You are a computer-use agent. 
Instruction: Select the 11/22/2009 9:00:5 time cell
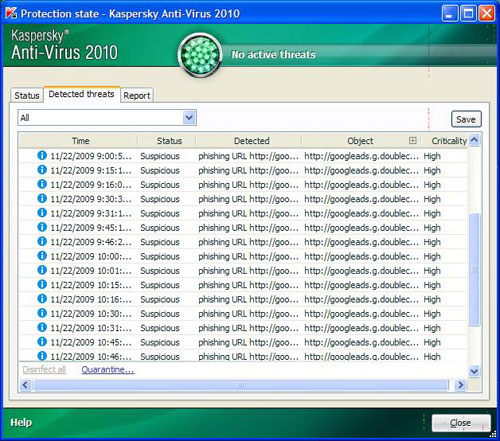tap(91, 156)
